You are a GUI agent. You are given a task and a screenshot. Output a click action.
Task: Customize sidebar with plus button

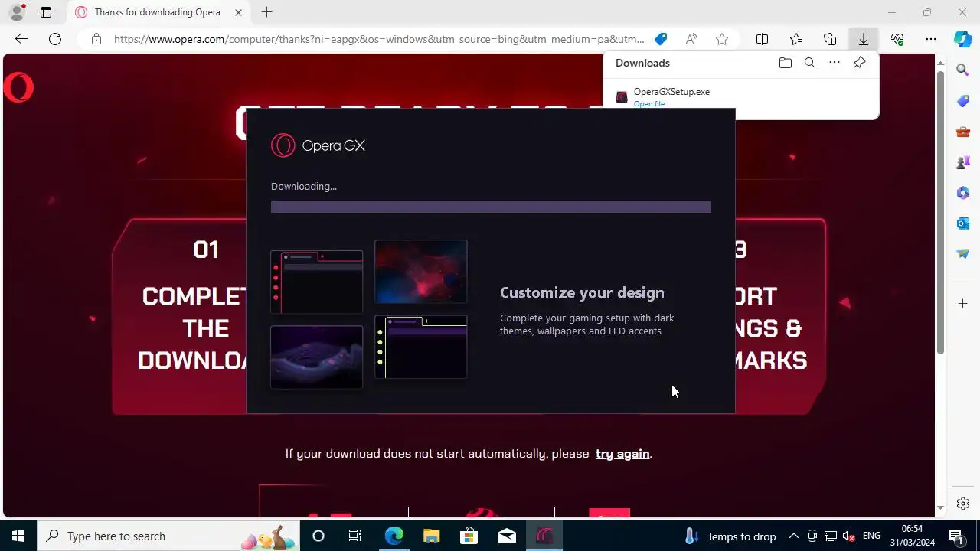click(963, 304)
